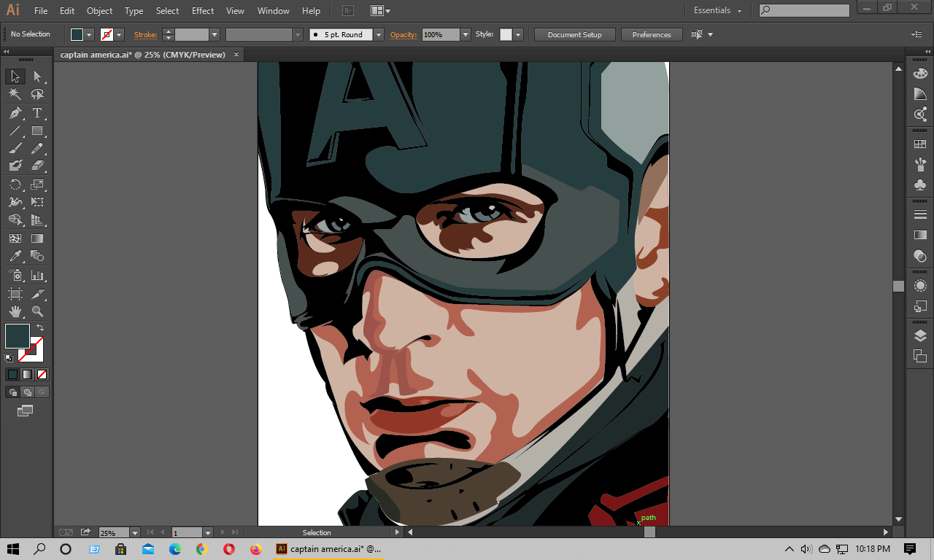Select the Paintbrush tool
The image size is (934, 560).
15,148
